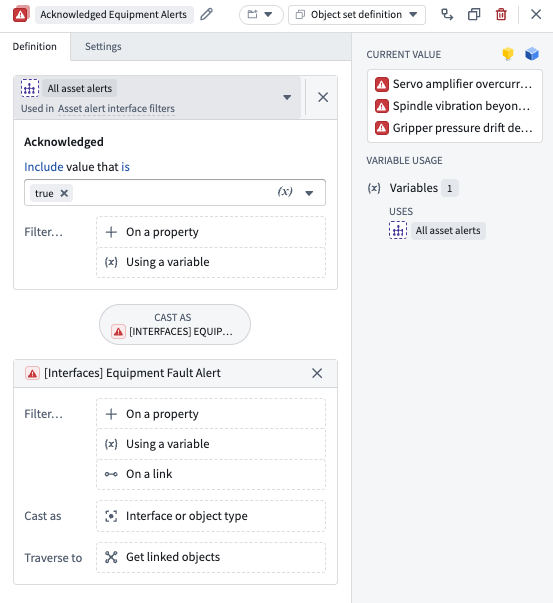Remove the Equipment Fault Alert cast block
The image size is (553, 603).
coord(317,373)
